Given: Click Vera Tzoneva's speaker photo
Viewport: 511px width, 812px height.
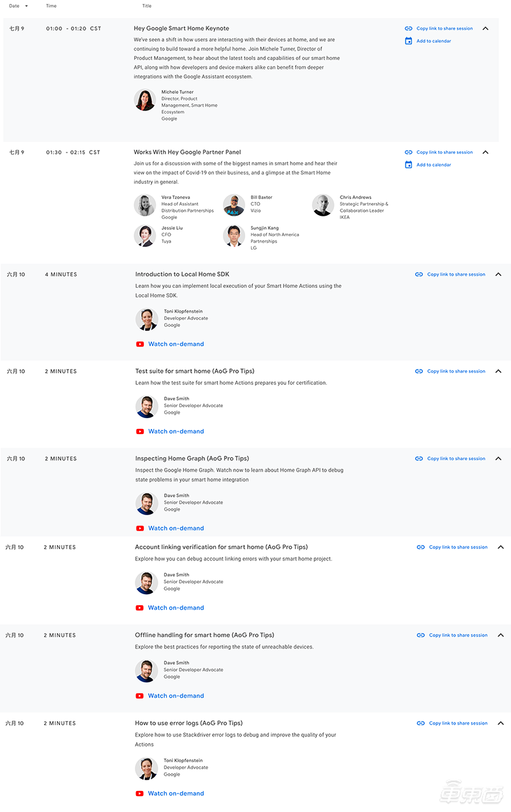Looking at the screenshot, I should coord(145,206).
